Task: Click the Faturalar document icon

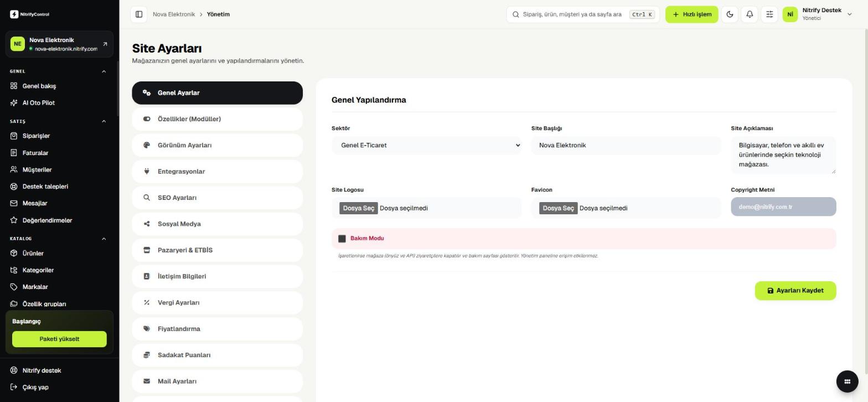Action: [x=14, y=153]
